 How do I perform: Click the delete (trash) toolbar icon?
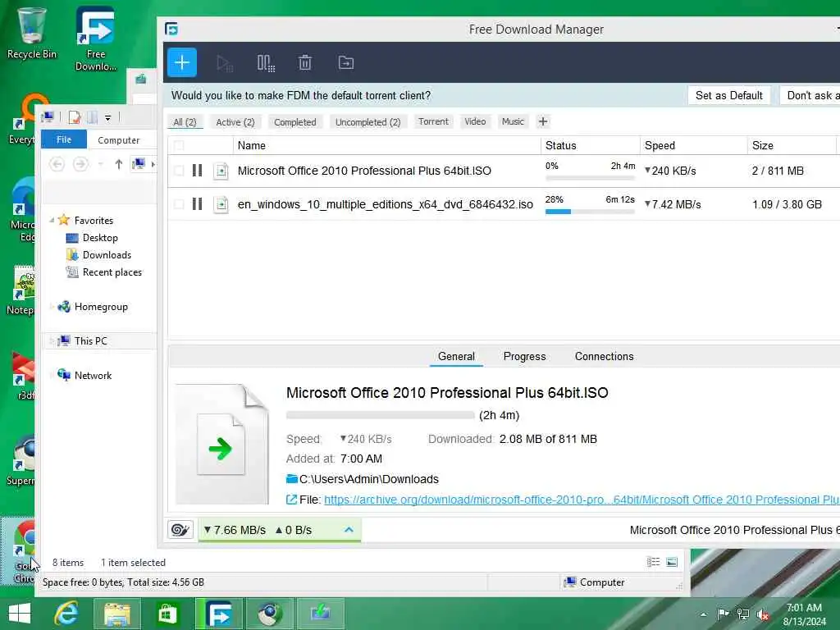[305, 62]
